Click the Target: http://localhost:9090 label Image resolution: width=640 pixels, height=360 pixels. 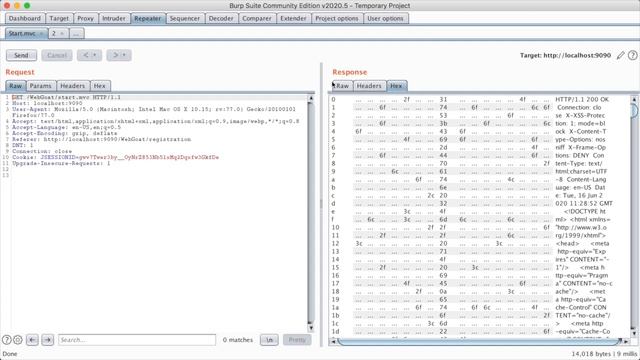click(565, 55)
